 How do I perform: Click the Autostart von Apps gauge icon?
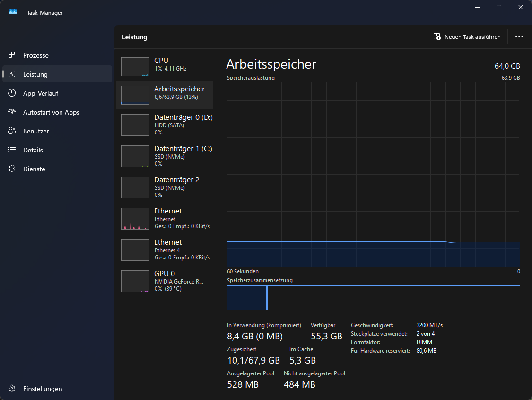12,112
